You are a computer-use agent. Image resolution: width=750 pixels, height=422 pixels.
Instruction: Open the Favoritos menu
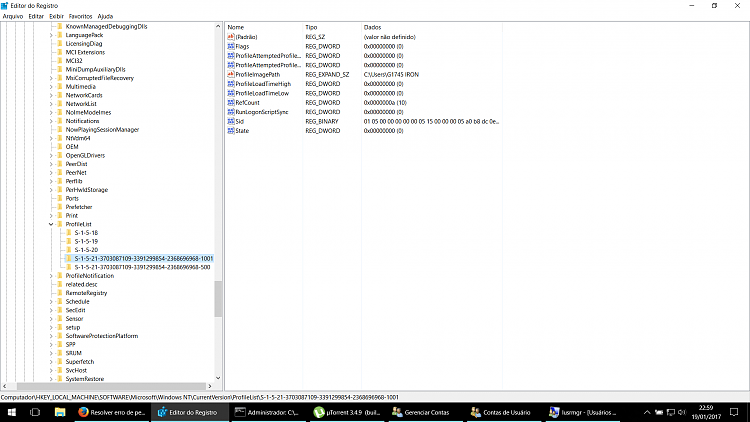pos(80,16)
